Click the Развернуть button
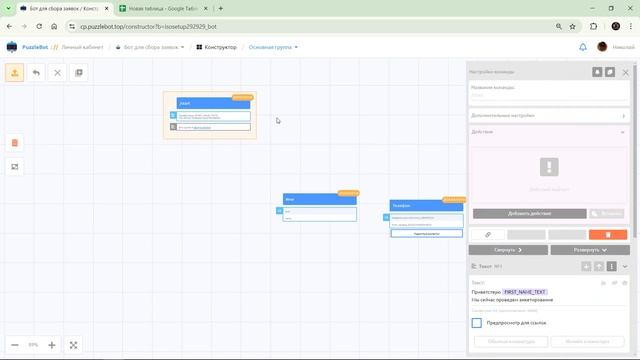Viewport: 640px width, 360px height. (590, 250)
